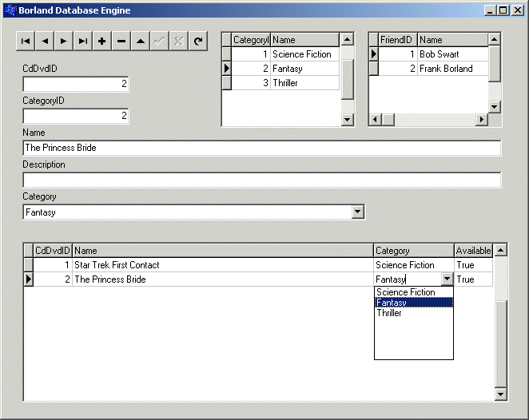The width and height of the screenshot is (529, 420).
Task: Click The Princess Bride cell in bottom grid
Action: (x=223, y=279)
